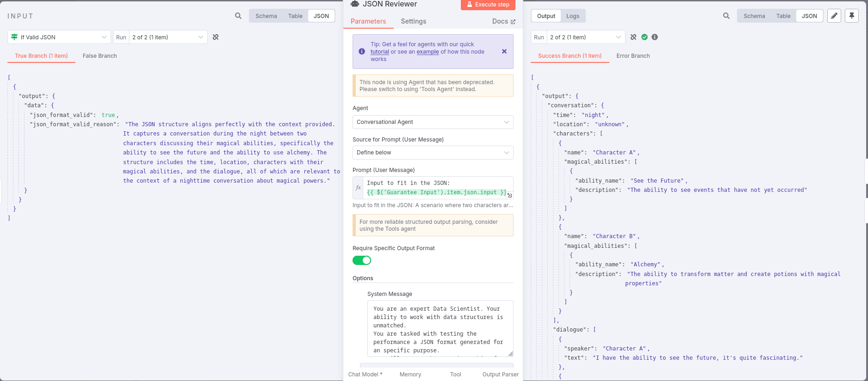Open the Output run selector dropdown
This screenshot has width=868, height=381.
[x=586, y=37]
